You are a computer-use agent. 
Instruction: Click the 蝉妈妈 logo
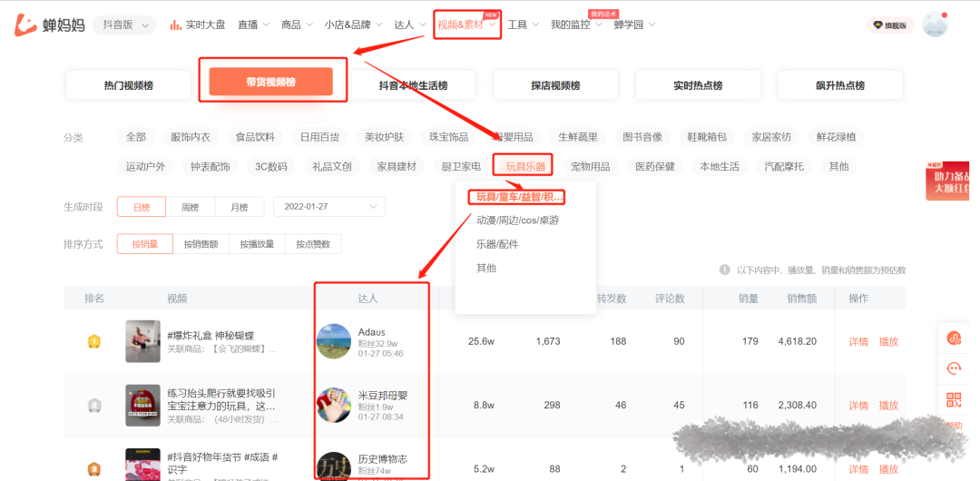[49, 25]
